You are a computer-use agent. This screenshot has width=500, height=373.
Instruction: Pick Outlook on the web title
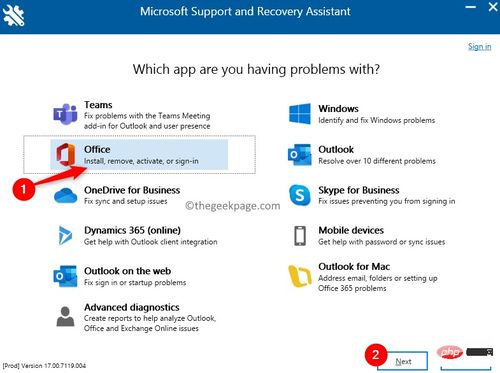coord(127,271)
